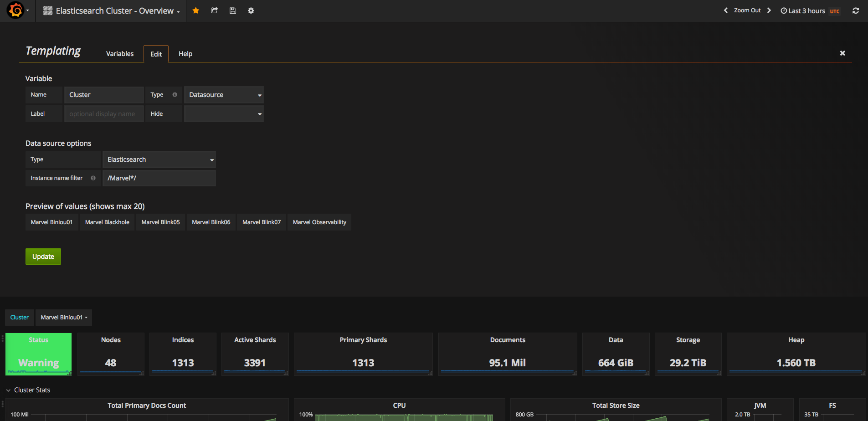The image size is (868, 421).
Task: Shift time range forward with right arrow
Action: tap(769, 10)
